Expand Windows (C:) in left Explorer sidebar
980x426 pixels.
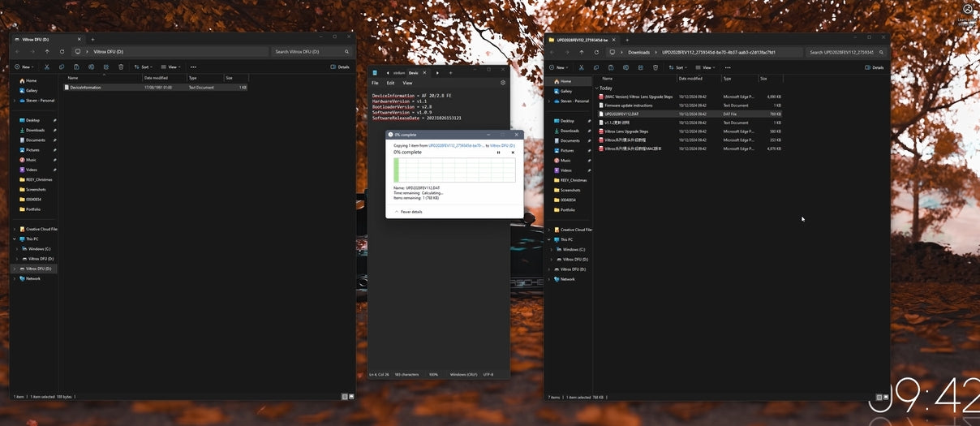click(x=19, y=248)
